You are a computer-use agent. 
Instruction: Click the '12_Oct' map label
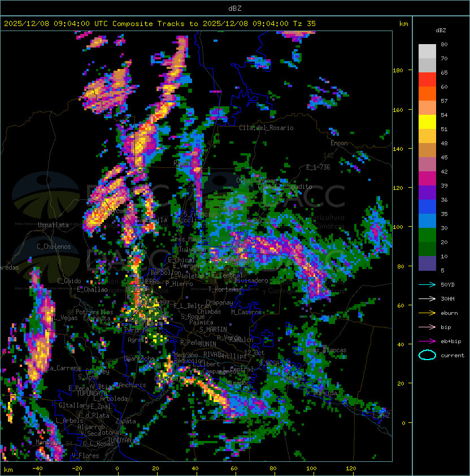[254, 353]
